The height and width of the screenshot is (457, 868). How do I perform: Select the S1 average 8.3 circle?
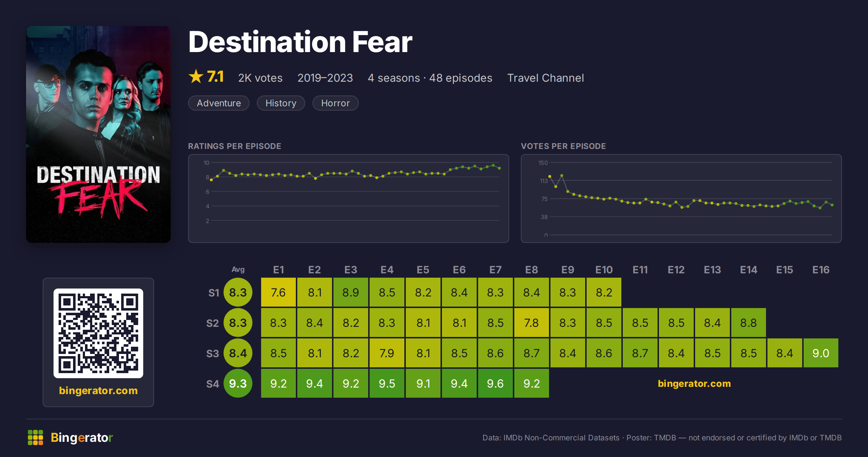[238, 292]
